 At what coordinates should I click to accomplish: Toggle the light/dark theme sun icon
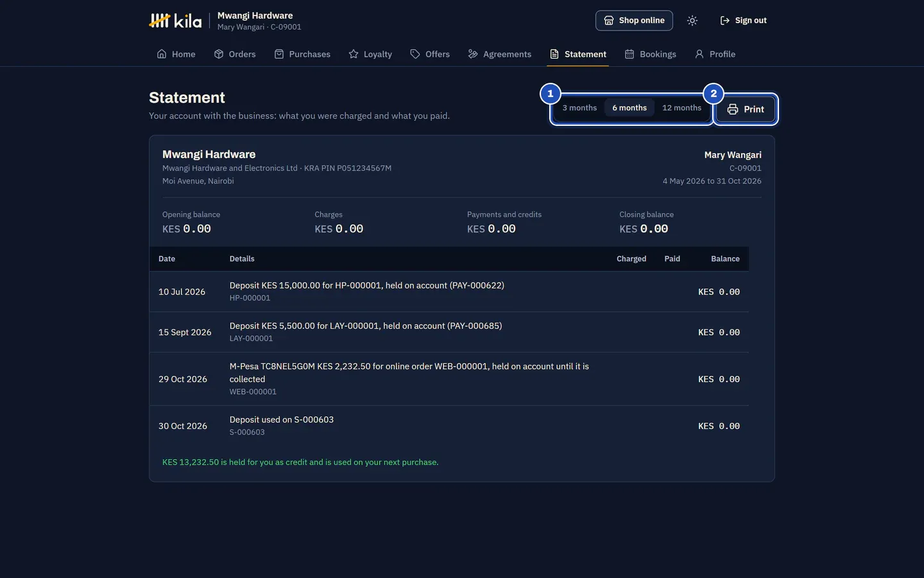tap(692, 21)
